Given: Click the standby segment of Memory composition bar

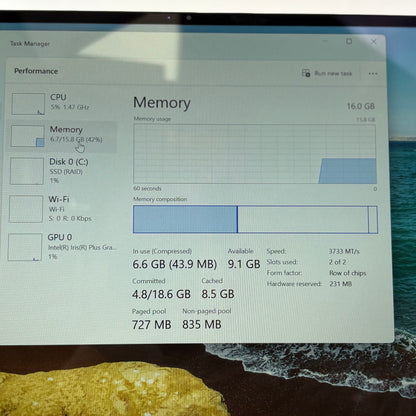Looking at the screenshot, I should pyautogui.click(x=303, y=219).
